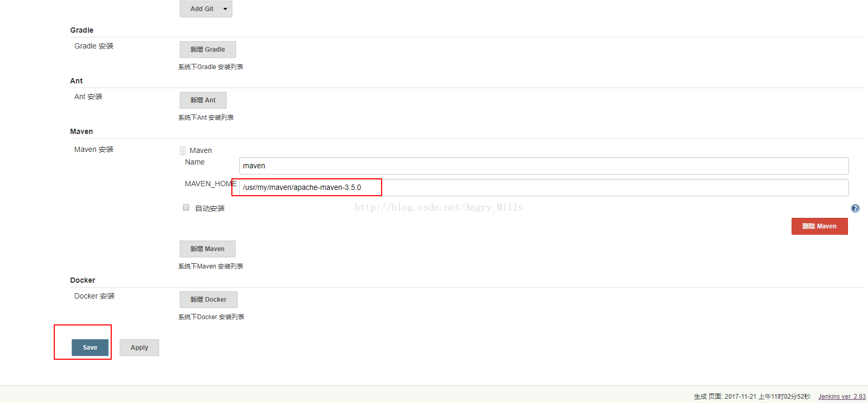Click the Gradle 安装 label
868x403 pixels.
point(94,46)
